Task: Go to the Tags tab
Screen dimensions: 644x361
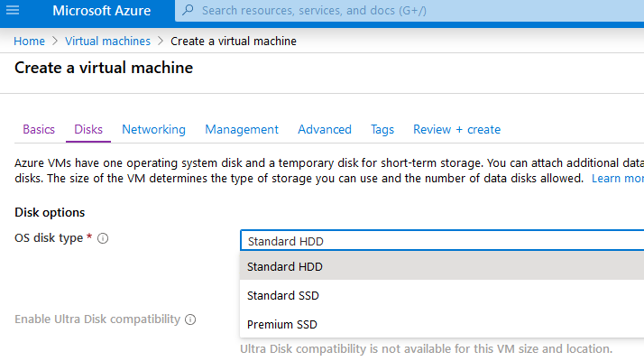Action: (382, 129)
